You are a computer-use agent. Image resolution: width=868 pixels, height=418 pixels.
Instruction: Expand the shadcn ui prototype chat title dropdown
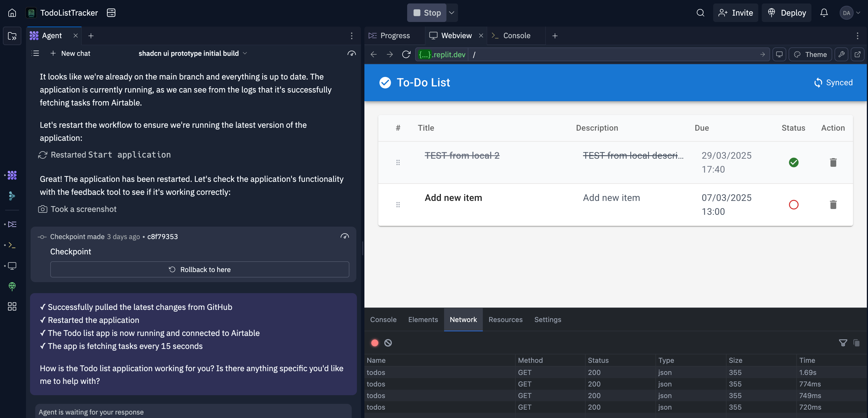click(245, 53)
